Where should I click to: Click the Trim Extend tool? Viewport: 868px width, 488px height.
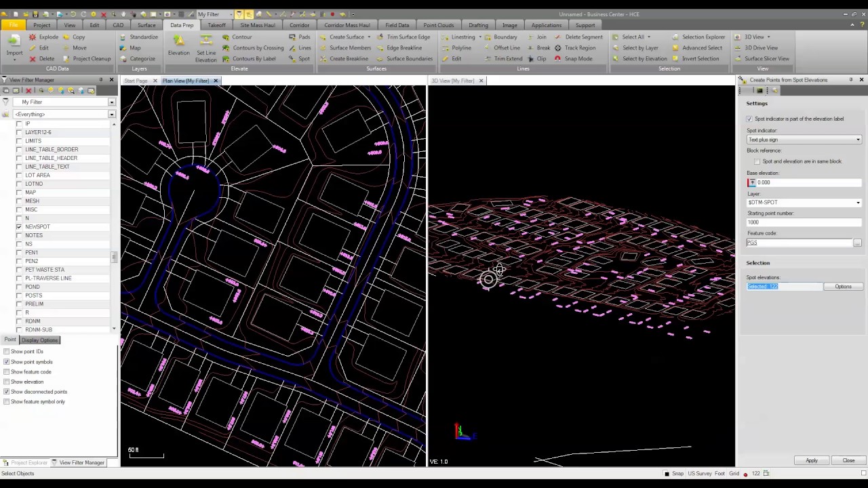click(x=502, y=59)
